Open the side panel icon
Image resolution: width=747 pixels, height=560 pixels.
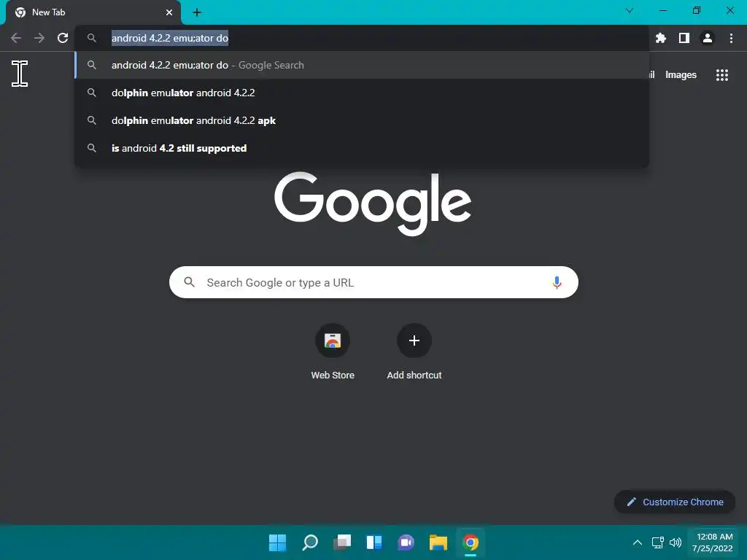pos(684,38)
